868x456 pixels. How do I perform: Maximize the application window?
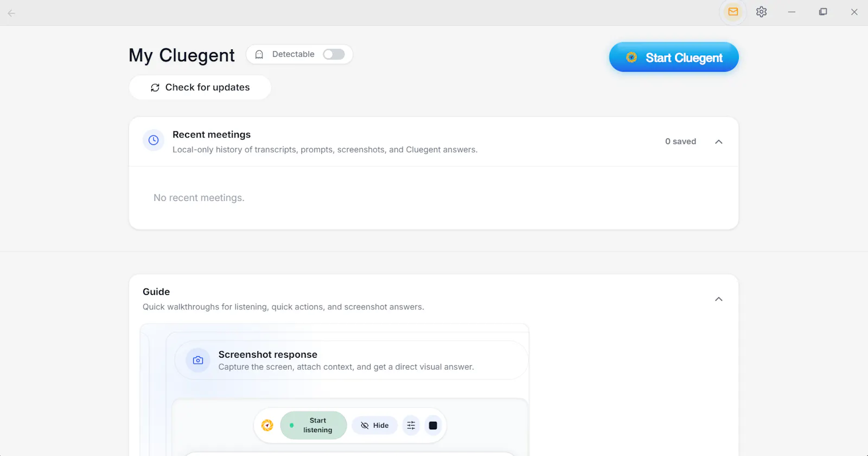point(823,12)
